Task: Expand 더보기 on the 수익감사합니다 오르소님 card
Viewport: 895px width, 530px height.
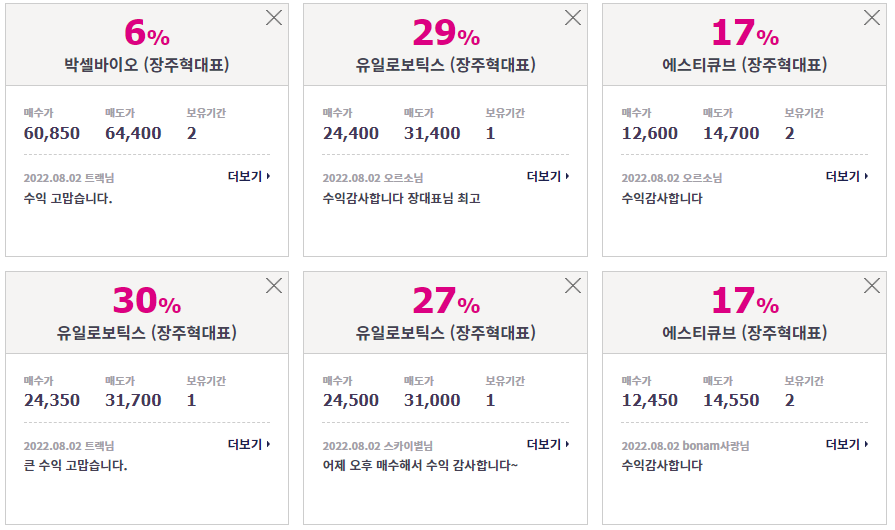Action: tap(847, 176)
